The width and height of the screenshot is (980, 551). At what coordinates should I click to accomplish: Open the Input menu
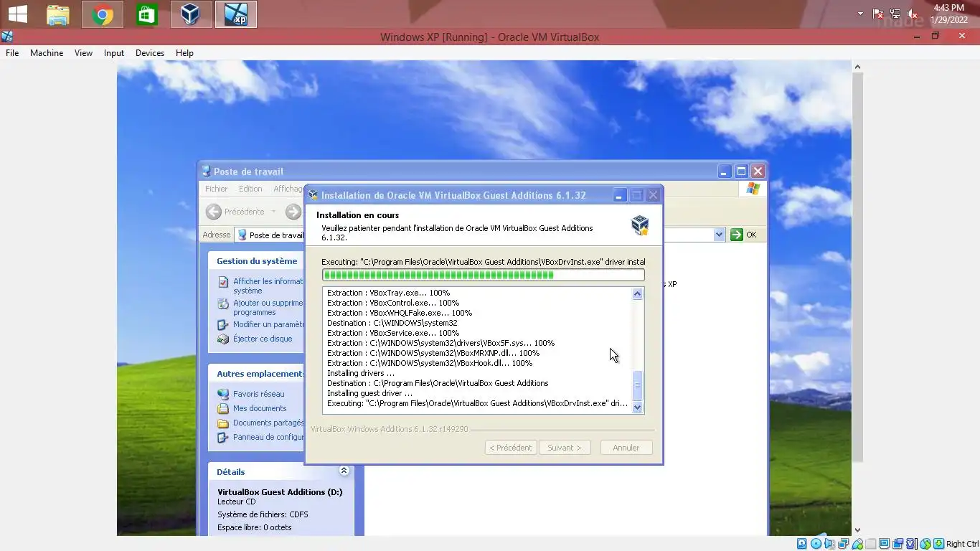pos(113,53)
